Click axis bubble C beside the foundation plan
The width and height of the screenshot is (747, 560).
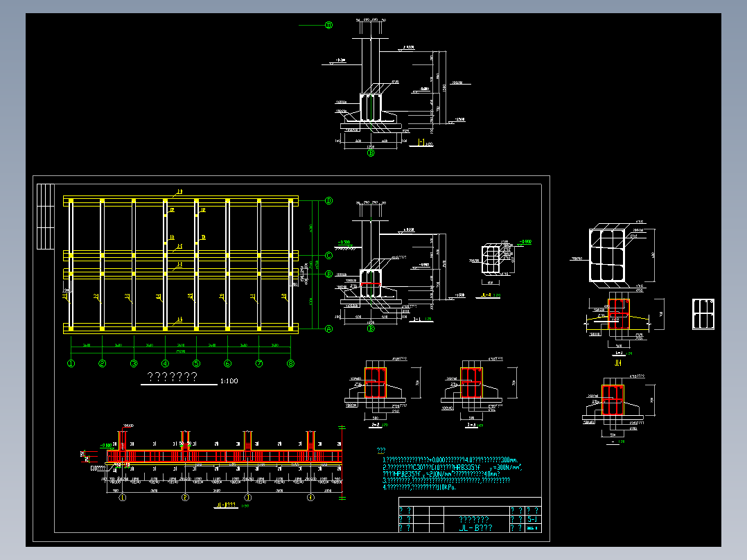[x=328, y=256]
